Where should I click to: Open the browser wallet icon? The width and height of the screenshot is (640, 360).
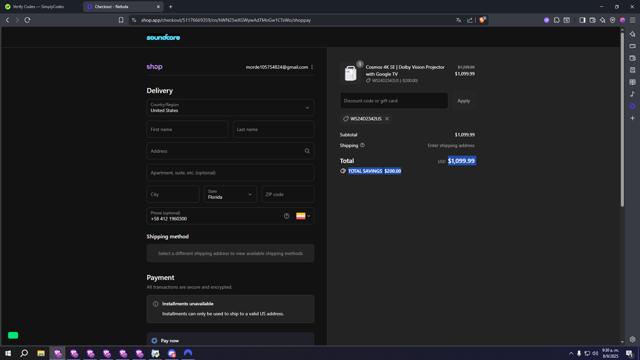(592, 20)
